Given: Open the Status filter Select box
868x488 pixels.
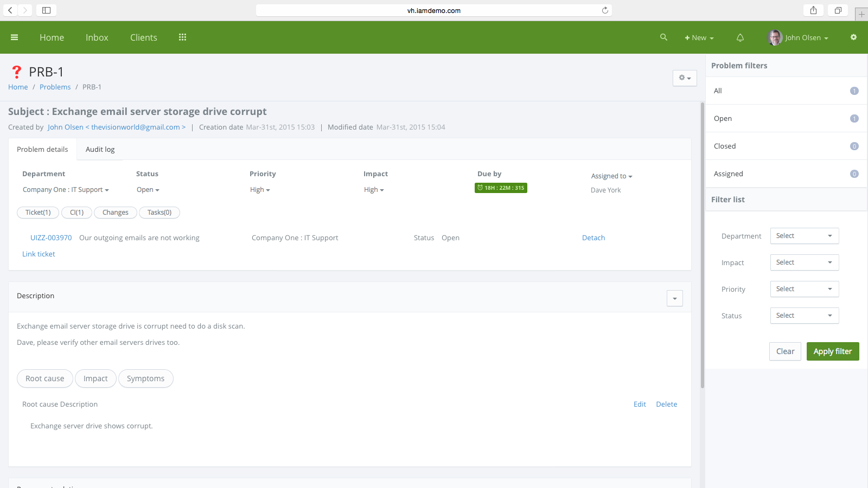Looking at the screenshot, I should (805, 316).
